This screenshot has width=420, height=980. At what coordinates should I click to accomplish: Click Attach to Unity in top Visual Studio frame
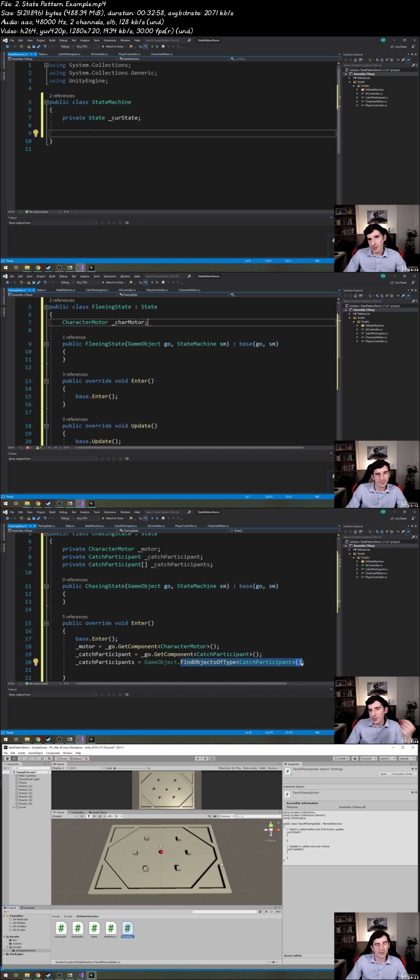tap(113, 46)
